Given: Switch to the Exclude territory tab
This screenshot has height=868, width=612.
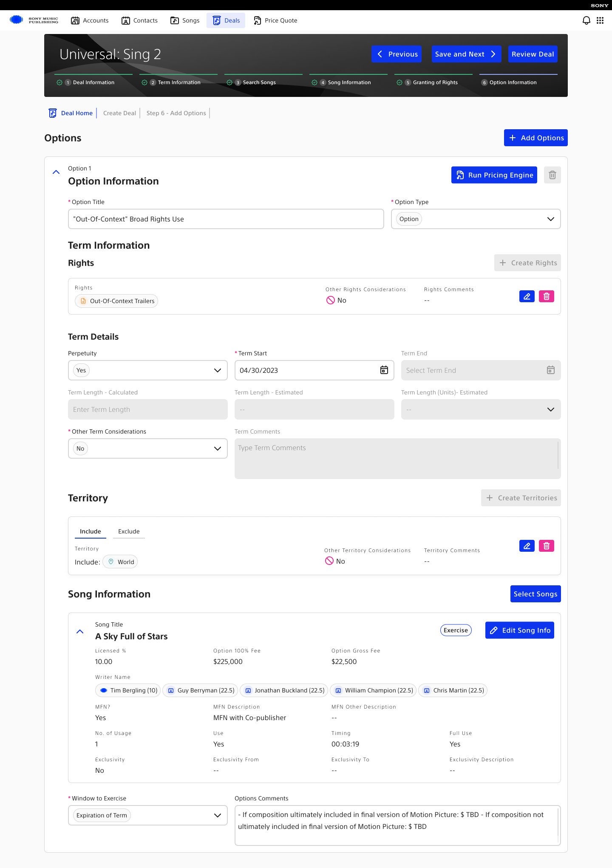Looking at the screenshot, I should click(129, 531).
